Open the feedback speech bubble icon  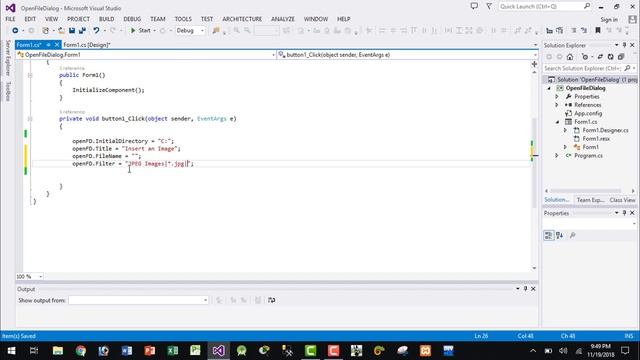coord(474,7)
